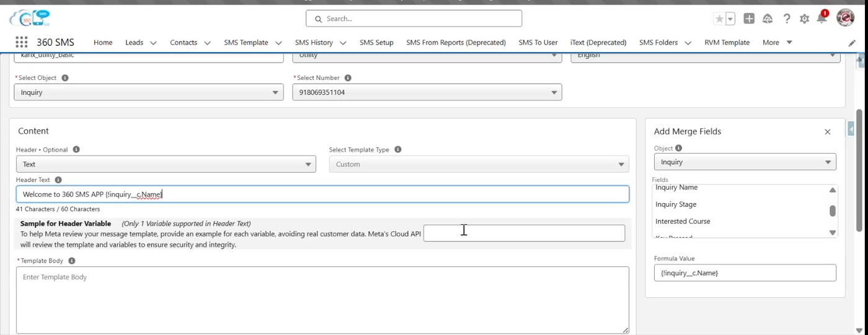Open the Select Template Type dropdown Custom
The width and height of the screenshot is (868, 335).
coord(479,164)
